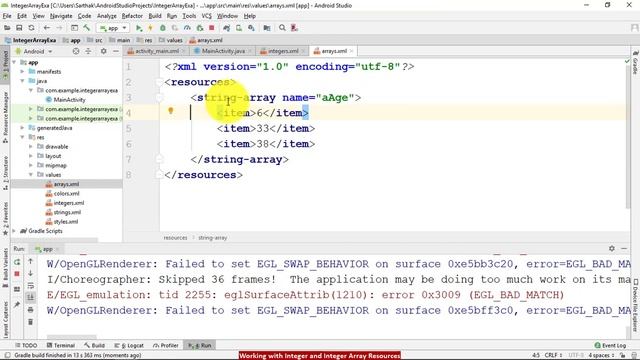Click the Clear All trash icon in Run console
Screen dimensions: 640x360
click(31, 322)
